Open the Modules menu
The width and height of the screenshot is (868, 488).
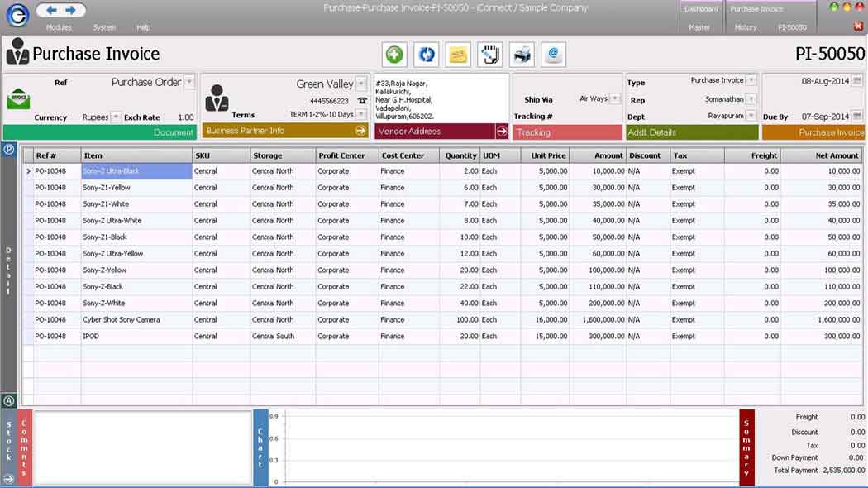pyautogui.click(x=59, y=27)
